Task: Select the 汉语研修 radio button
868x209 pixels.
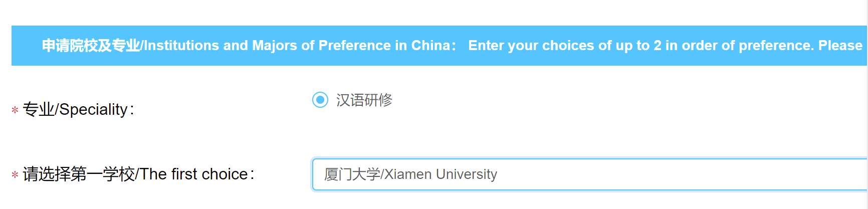Action: [320, 100]
